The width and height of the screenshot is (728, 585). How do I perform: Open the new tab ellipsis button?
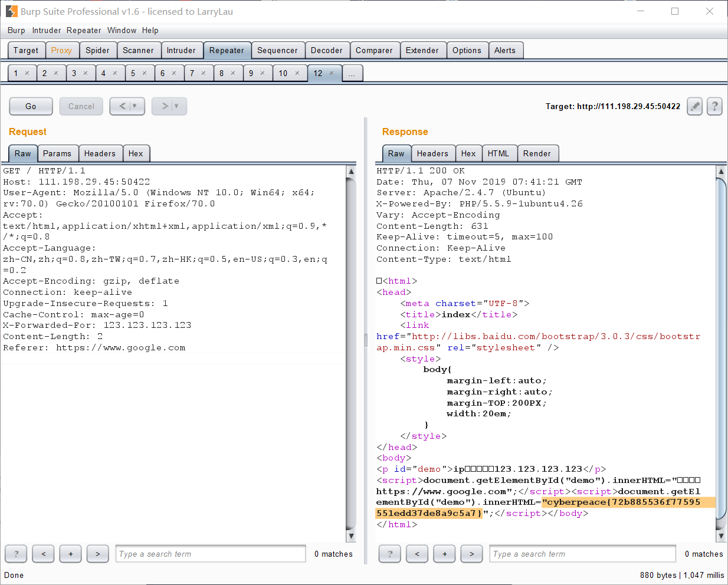coord(352,73)
